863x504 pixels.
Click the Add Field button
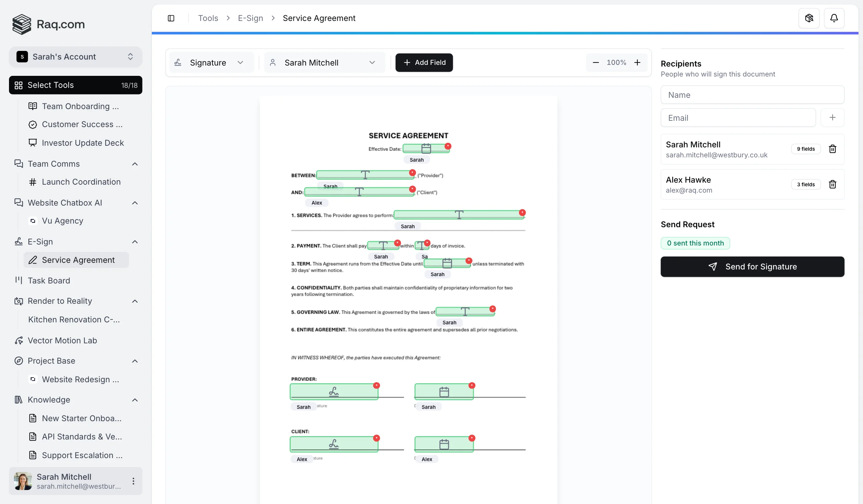click(424, 63)
